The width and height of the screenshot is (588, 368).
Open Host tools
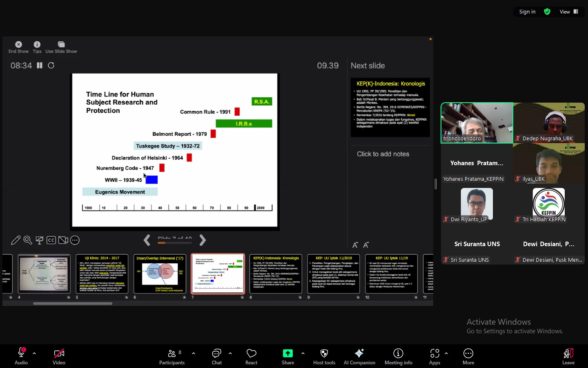[x=324, y=356]
